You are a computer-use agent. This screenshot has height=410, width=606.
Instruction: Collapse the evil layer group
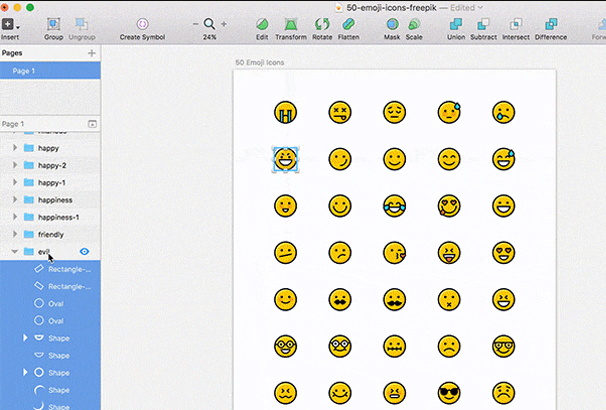[x=14, y=252]
